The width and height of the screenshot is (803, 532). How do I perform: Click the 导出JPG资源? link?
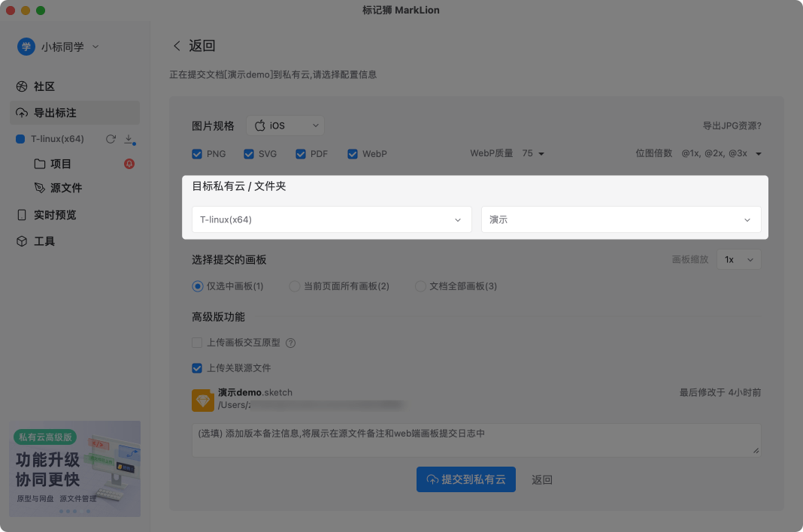pyautogui.click(x=732, y=125)
